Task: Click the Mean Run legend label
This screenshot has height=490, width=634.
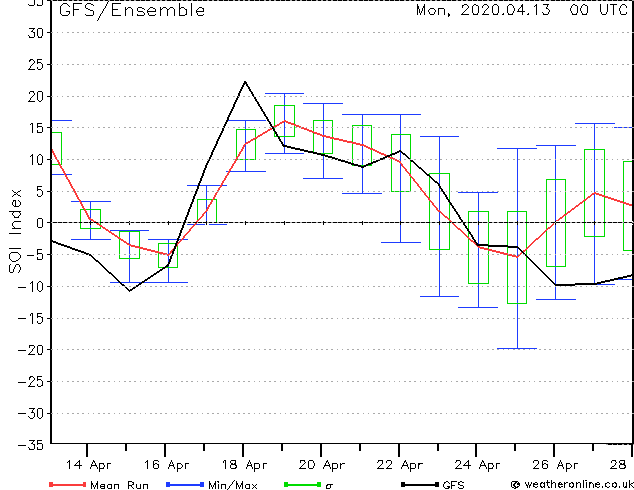Action: (x=119, y=485)
